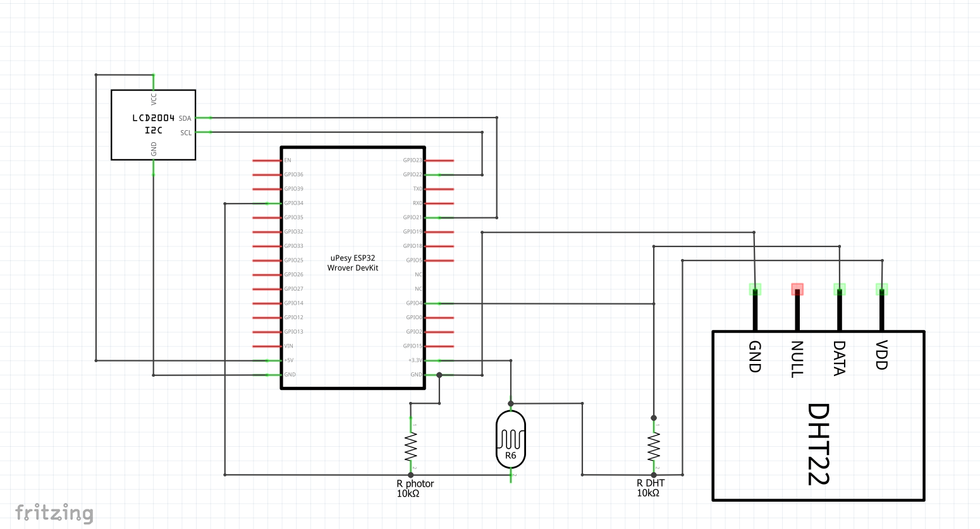
Task: Click the green GND pin of the DHT22
Action: [755, 289]
